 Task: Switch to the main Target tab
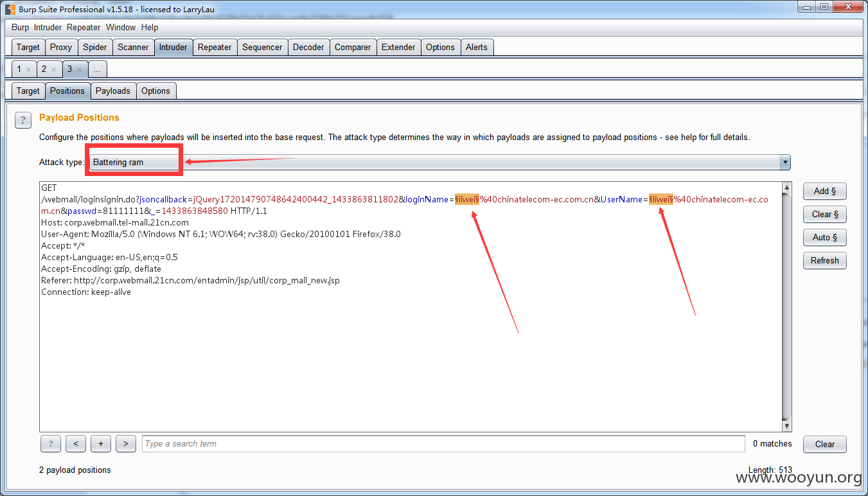[x=28, y=47]
